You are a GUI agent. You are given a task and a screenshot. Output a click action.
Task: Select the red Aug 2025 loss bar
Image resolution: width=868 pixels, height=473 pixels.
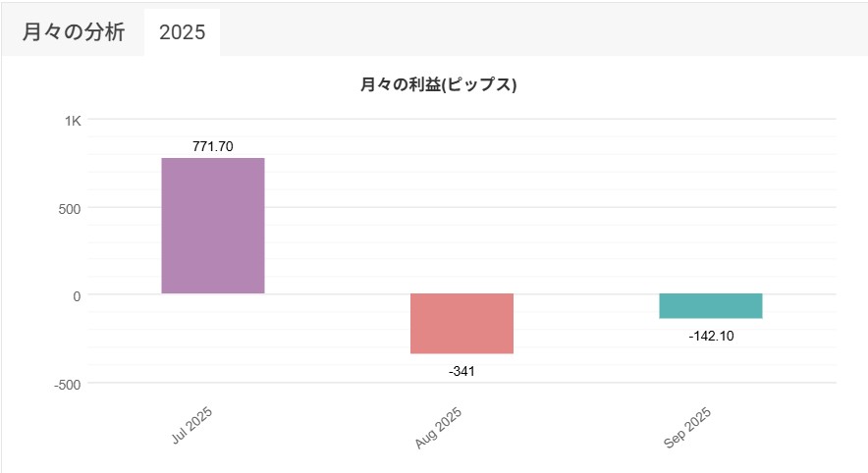pos(461,324)
